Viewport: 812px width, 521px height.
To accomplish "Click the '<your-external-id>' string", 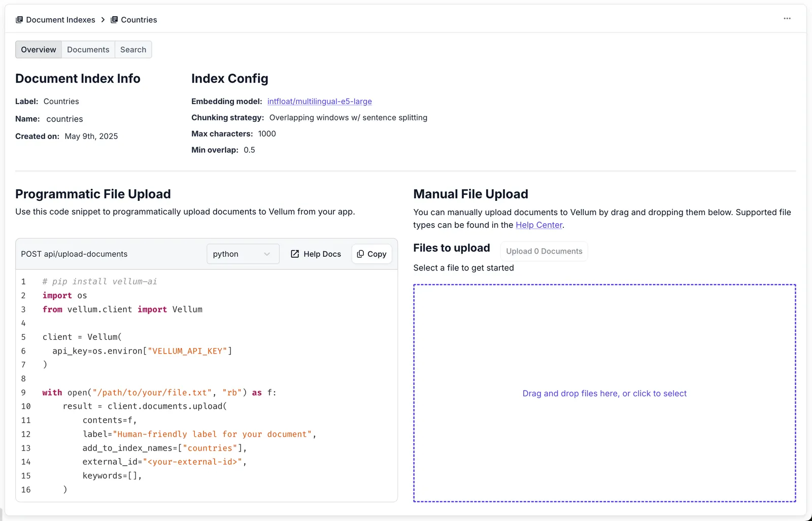I will pyautogui.click(x=192, y=462).
